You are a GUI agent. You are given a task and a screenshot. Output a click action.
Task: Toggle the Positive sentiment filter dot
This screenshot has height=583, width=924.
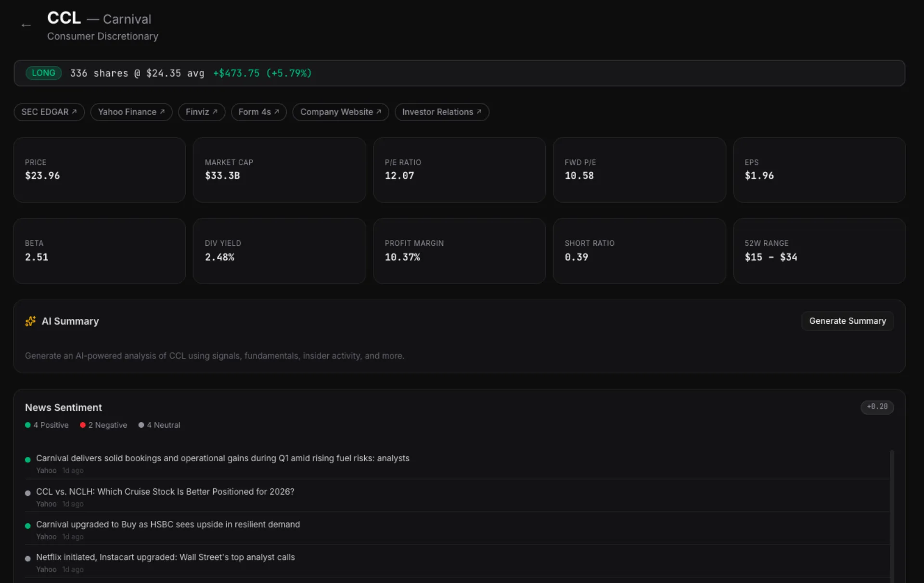[27, 425]
